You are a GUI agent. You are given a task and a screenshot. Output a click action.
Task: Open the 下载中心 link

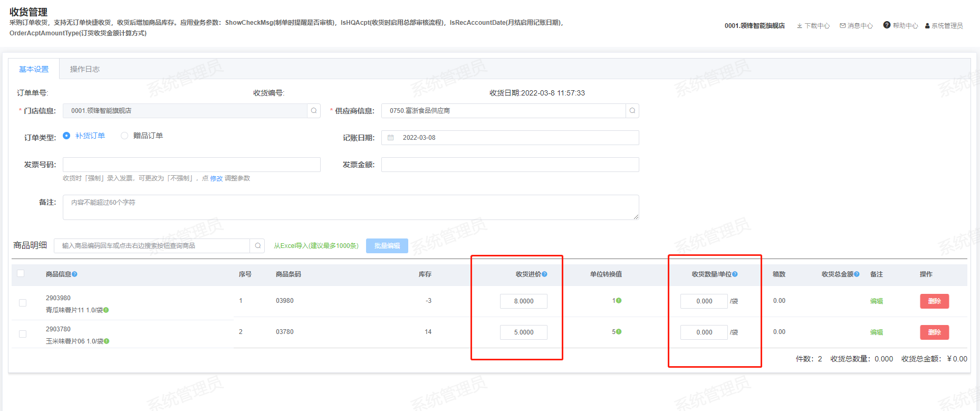tap(817, 26)
